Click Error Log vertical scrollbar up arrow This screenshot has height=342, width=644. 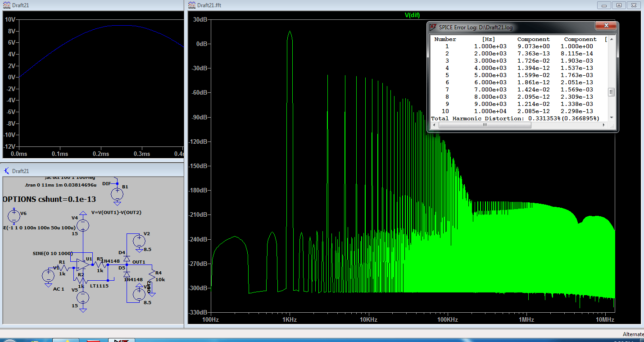(611, 39)
